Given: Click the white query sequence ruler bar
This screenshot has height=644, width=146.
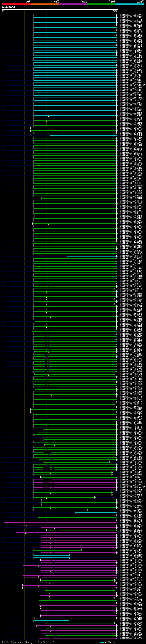Looking at the screenshot, I should [60, 10].
